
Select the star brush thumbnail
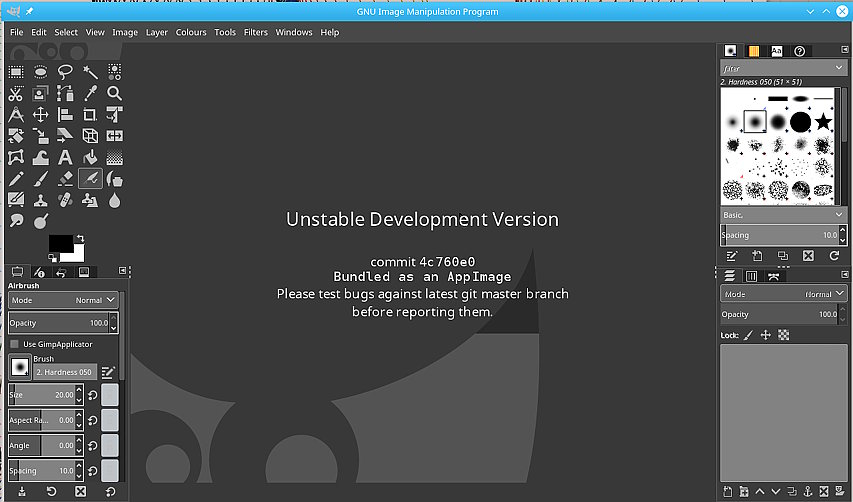click(x=824, y=122)
